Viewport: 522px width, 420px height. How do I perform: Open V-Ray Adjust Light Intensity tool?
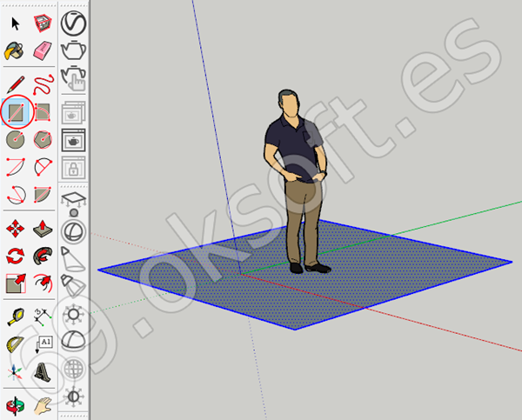[74, 397]
